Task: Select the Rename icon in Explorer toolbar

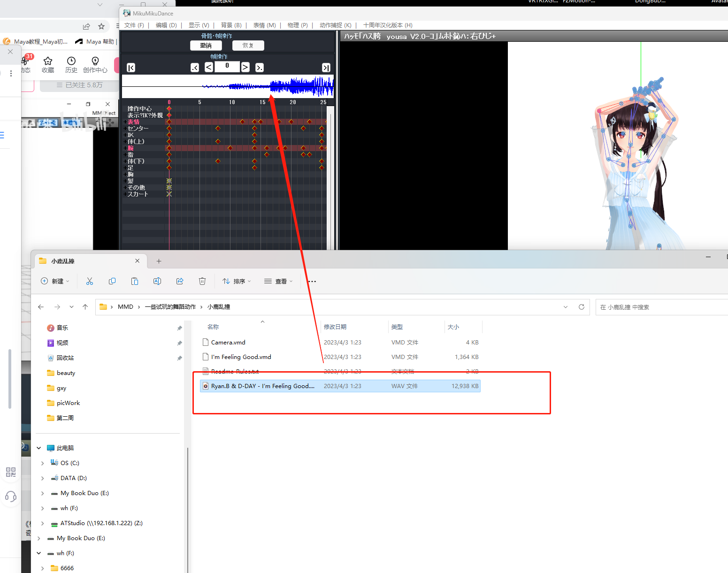Action: [x=157, y=281]
